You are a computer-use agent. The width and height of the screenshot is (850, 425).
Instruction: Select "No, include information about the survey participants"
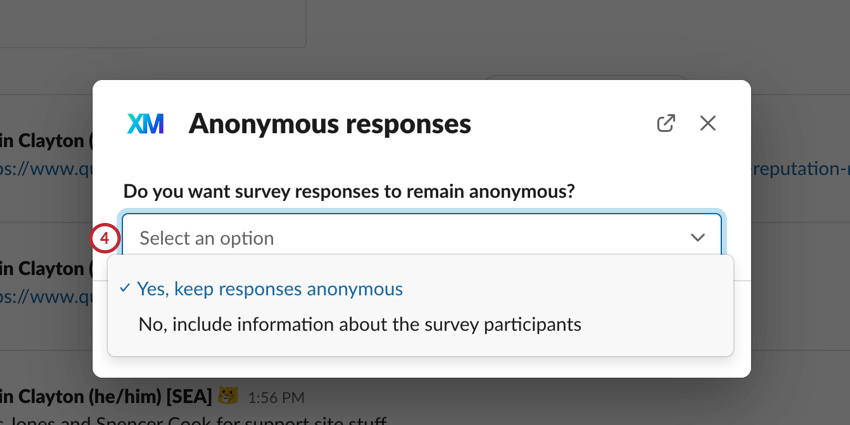[x=359, y=324]
